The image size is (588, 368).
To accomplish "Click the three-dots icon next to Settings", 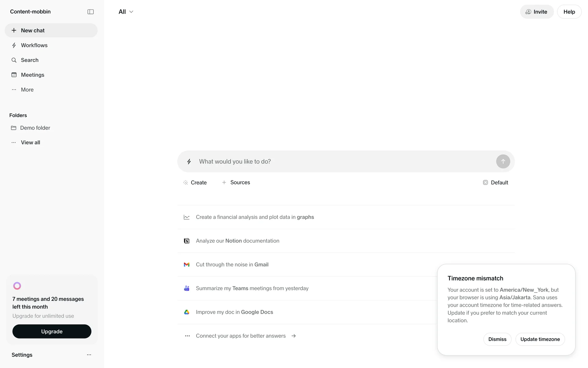I will [x=89, y=355].
